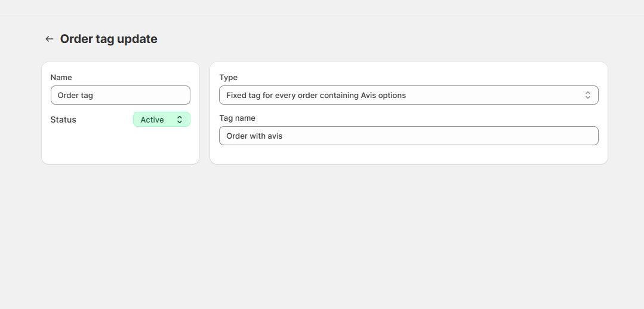Expand the Type dropdown

click(x=408, y=95)
